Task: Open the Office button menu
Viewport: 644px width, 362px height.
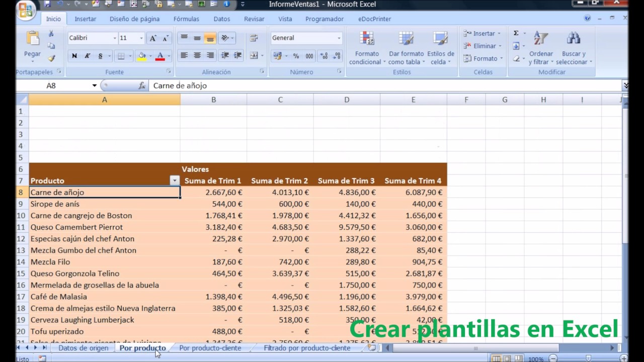Action: (x=26, y=10)
